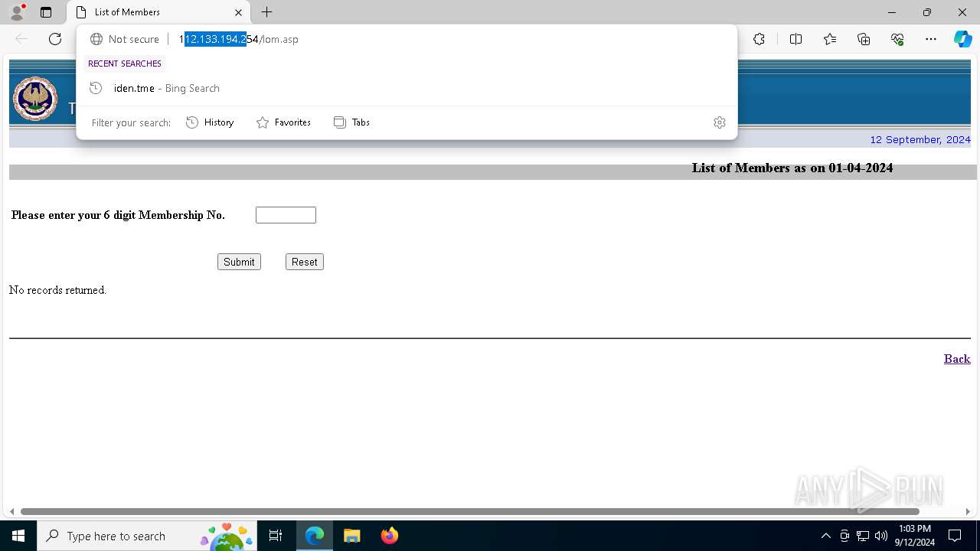The image size is (980, 551).
Task: Open the Windows Start menu
Action: 18,536
